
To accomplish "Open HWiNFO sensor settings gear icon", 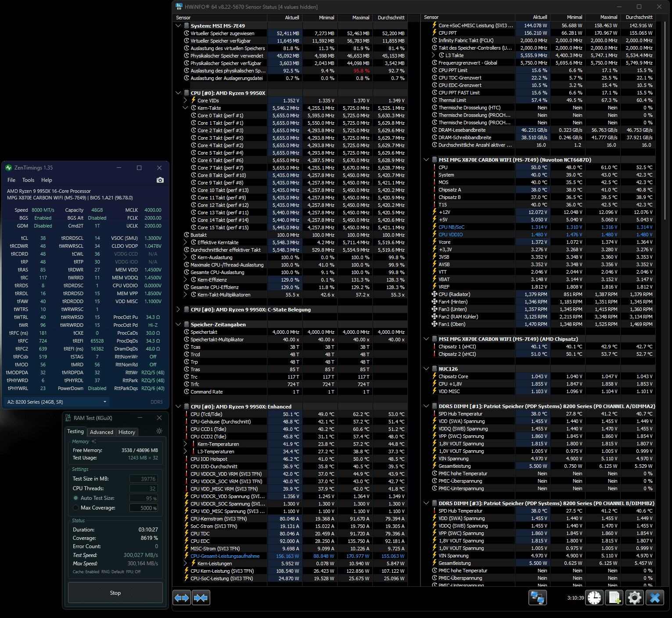I will 634,598.
